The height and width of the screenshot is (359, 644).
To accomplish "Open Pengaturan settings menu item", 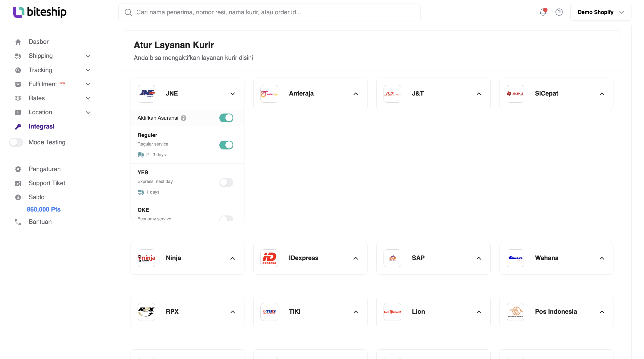I will coord(45,169).
